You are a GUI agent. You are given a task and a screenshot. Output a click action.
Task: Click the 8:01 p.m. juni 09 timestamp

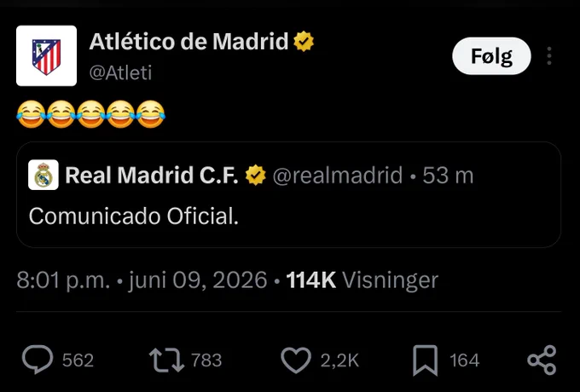point(142,280)
